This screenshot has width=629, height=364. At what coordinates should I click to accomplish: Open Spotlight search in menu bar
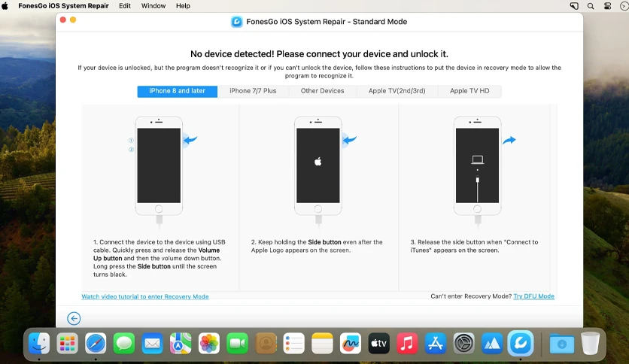point(591,6)
